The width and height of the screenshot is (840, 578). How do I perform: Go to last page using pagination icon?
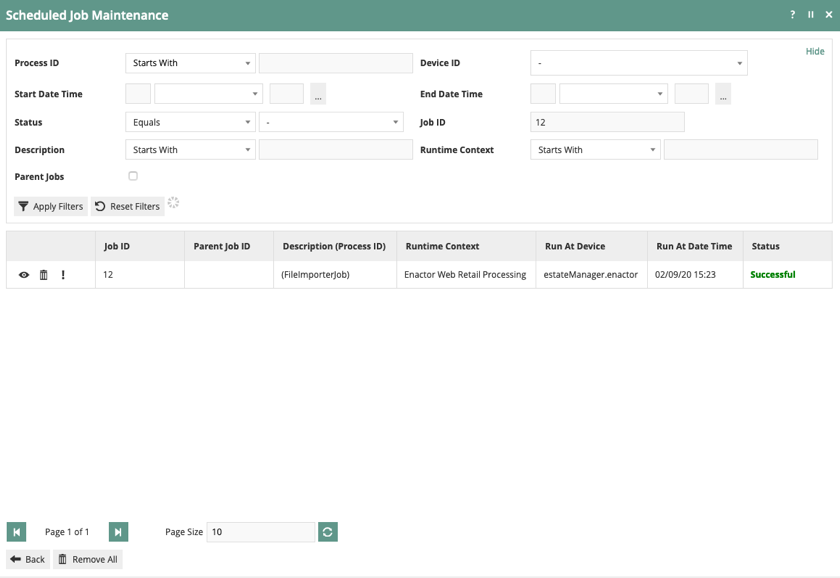(x=118, y=532)
